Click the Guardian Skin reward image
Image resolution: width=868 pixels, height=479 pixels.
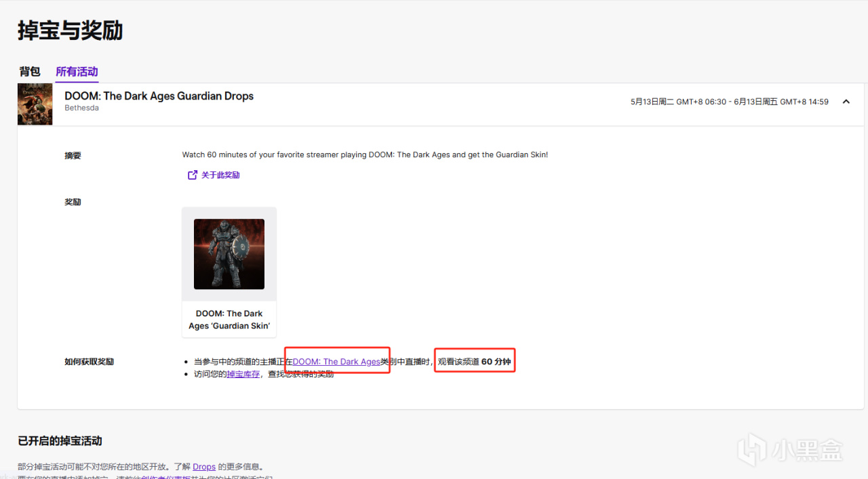tap(229, 254)
